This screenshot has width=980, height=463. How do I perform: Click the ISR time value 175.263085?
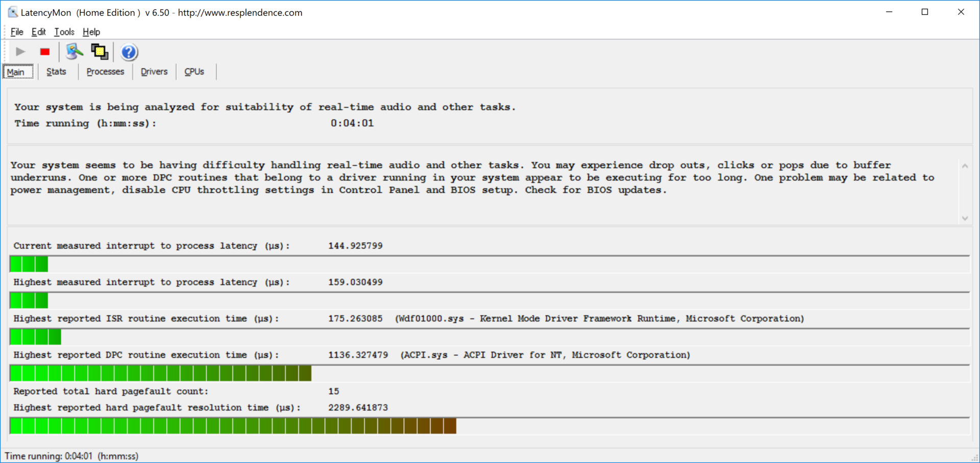pyautogui.click(x=355, y=319)
